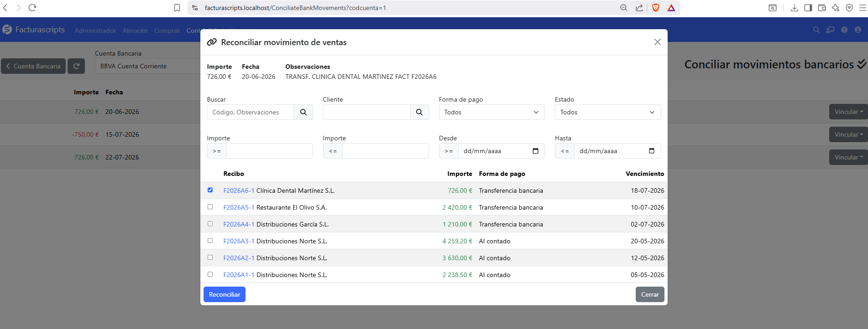Check the F2026A4-1 Distribuciones García receipt
The image size is (868, 329).
[x=210, y=224]
